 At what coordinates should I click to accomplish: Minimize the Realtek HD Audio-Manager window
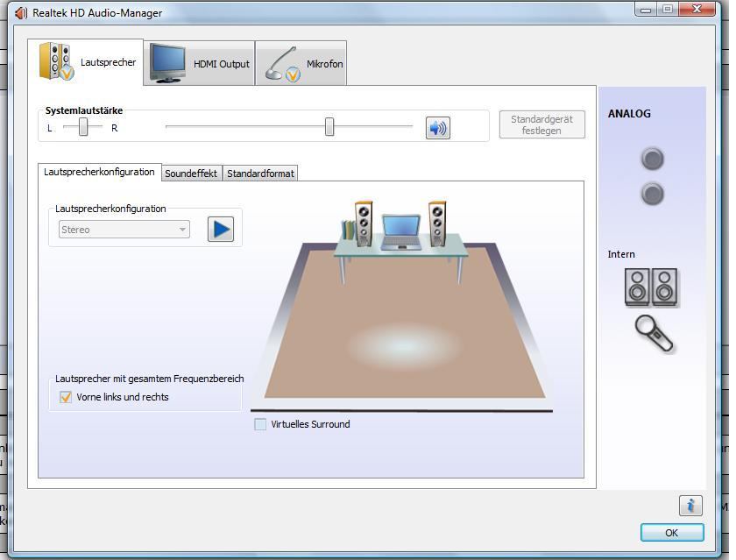click(x=646, y=10)
